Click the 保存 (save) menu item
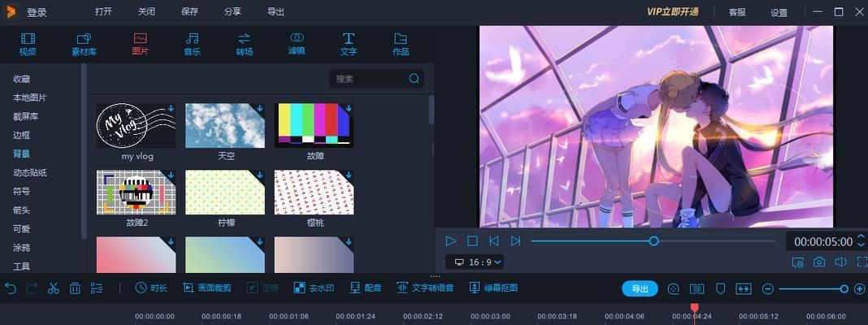Viewport: 868px width, 325px height. (x=190, y=11)
